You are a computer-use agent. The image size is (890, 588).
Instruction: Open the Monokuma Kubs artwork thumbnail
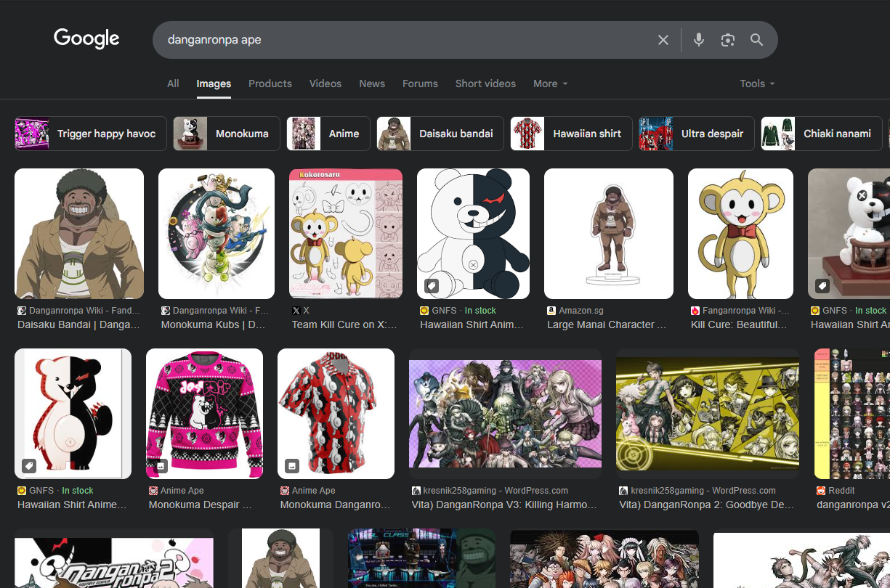pyautogui.click(x=217, y=234)
